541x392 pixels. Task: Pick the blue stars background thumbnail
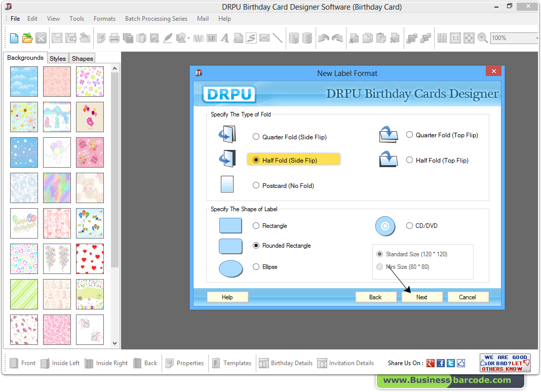(24, 152)
